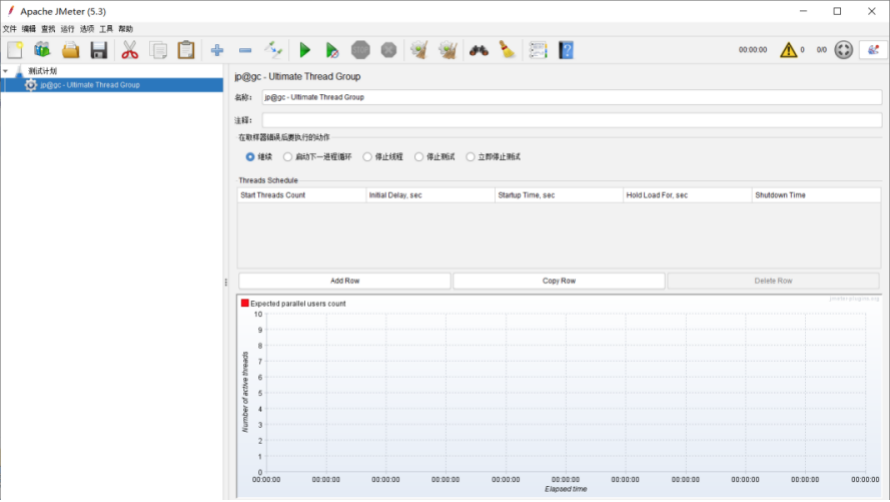Viewport: 890px width, 502px height.
Task: Click the Copy icon in toolbar
Action: (x=158, y=50)
